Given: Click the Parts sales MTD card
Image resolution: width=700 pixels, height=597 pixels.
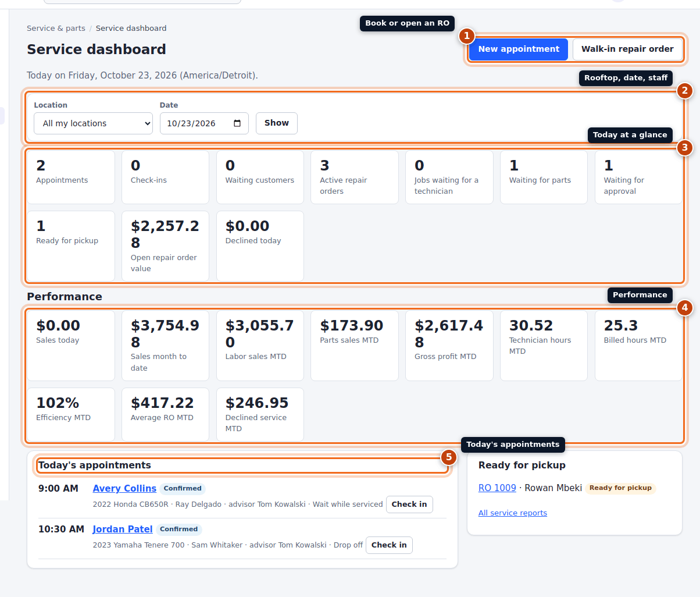Looking at the screenshot, I should tap(355, 346).
